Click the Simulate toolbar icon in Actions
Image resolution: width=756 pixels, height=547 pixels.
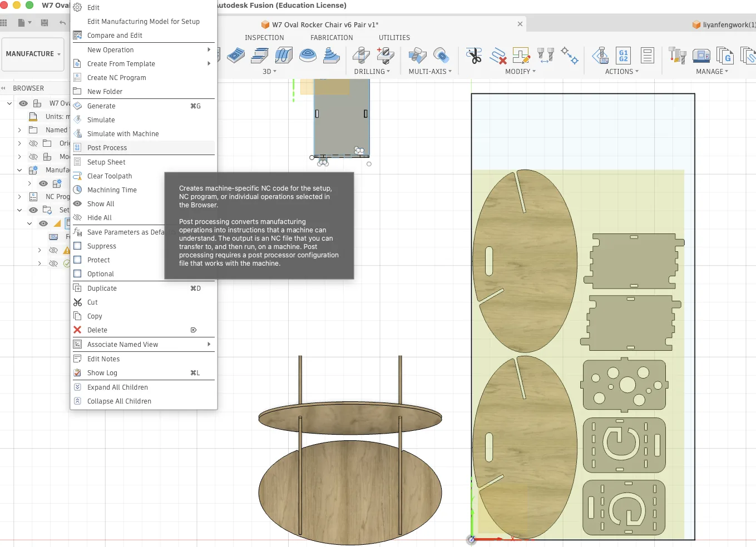[600, 56]
